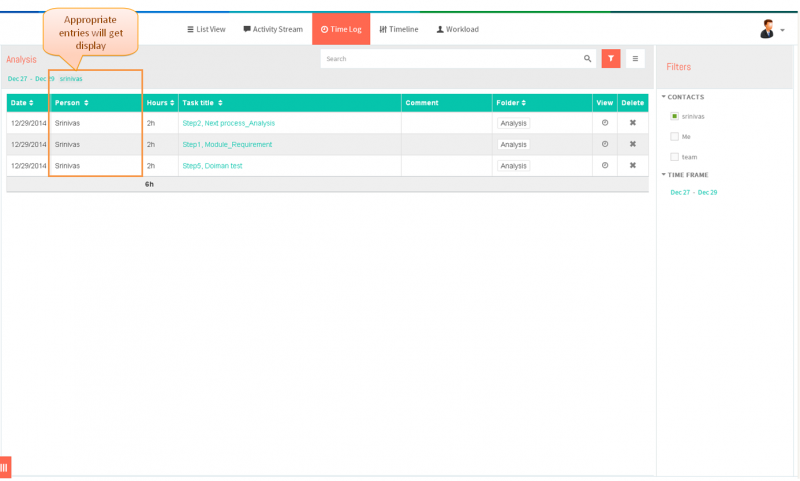View the time entry for Step2 row
This screenshot has width=800, height=481.
click(605, 123)
